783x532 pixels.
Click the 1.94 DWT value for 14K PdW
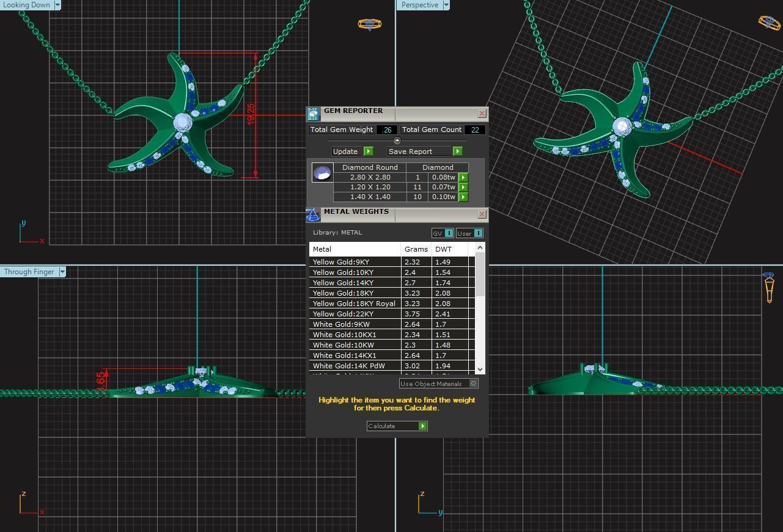(443, 366)
